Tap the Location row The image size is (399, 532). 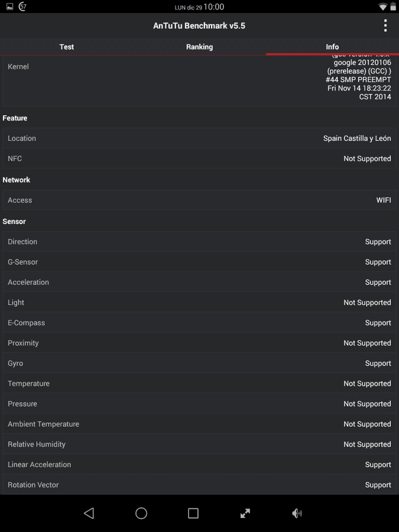(200, 138)
